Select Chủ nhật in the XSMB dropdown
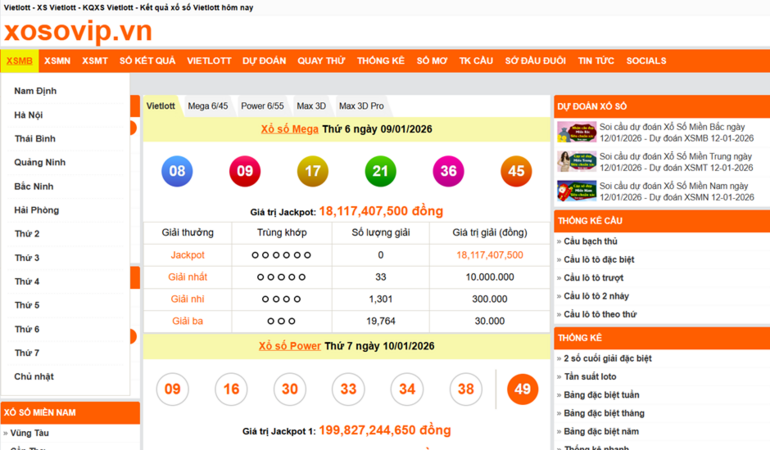770x450 pixels. pos(34,377)
